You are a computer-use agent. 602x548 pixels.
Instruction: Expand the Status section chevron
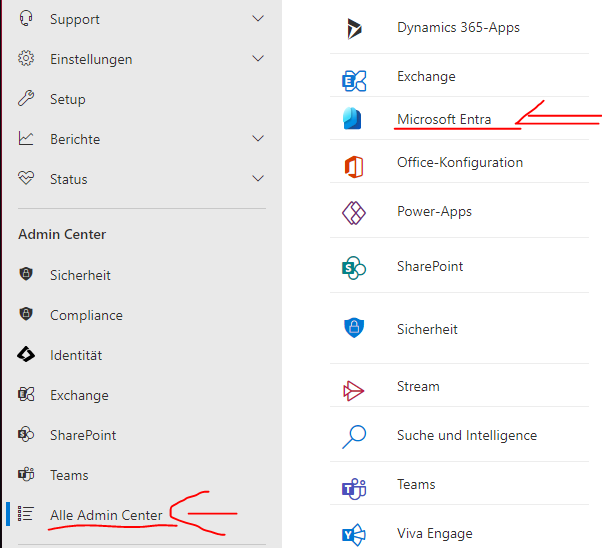pos(258,179)
